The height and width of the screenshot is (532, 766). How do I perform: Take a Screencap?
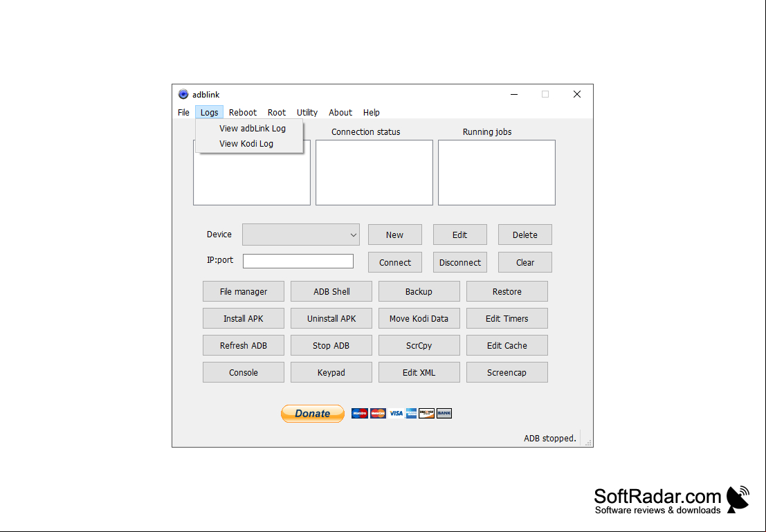tap(507, 372)
